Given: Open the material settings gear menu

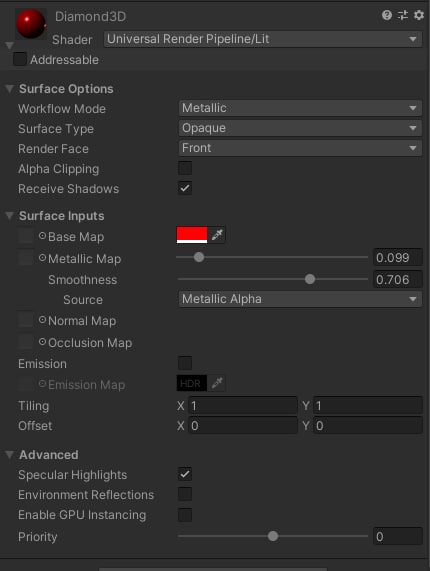Looking at the screenshot, I should pos(419,15).
